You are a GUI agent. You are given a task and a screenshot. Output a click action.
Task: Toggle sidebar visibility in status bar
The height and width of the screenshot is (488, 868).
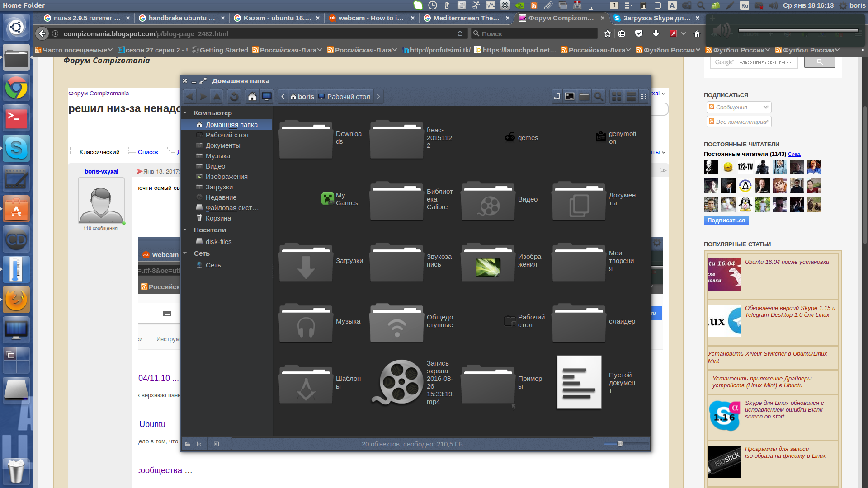pyautogui.click(x=216, y=444)
